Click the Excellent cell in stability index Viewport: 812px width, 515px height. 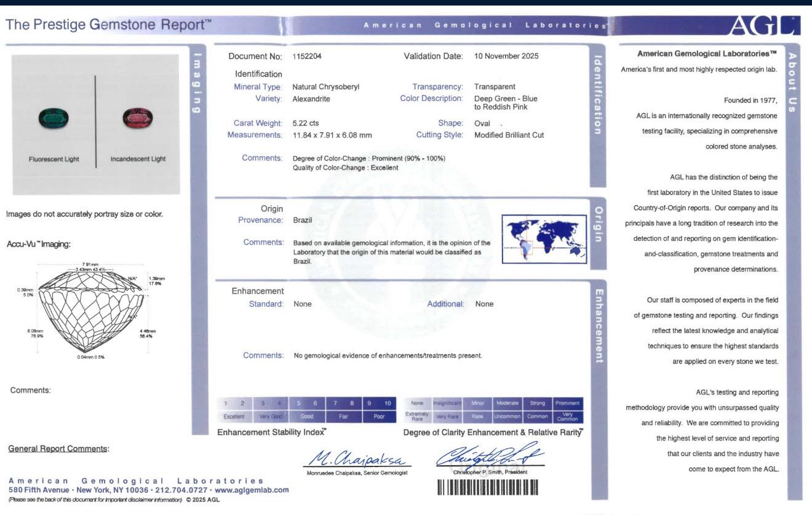pyautogui.click(x=234, y=417)
